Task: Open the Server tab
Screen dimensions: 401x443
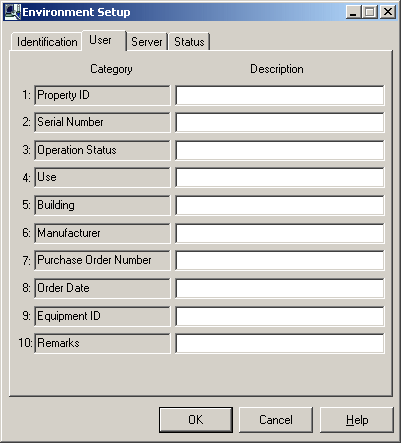Action: (147, 42)
